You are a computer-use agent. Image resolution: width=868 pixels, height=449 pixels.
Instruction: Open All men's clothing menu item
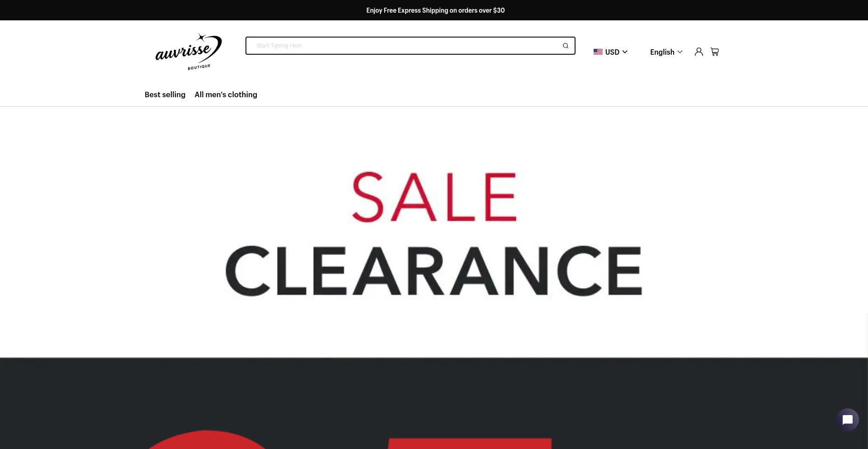pyautogui.click(x=226, y=95)
